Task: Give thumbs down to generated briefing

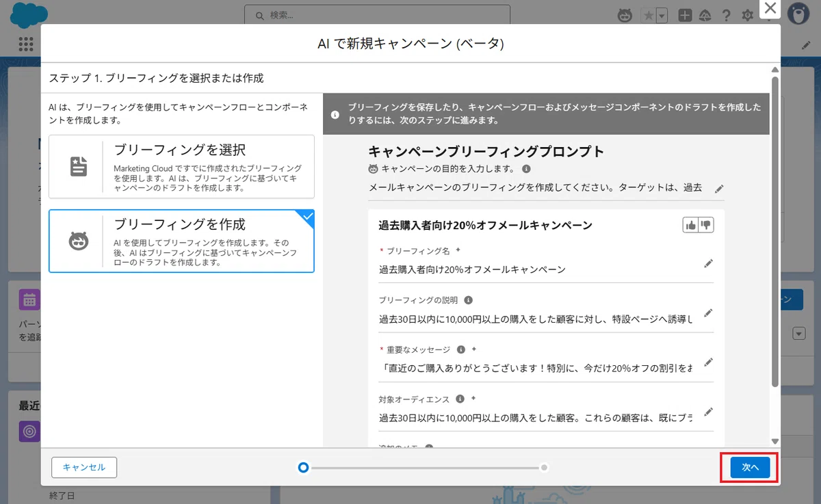Action: pyautogui.click(x=706, y=225)
